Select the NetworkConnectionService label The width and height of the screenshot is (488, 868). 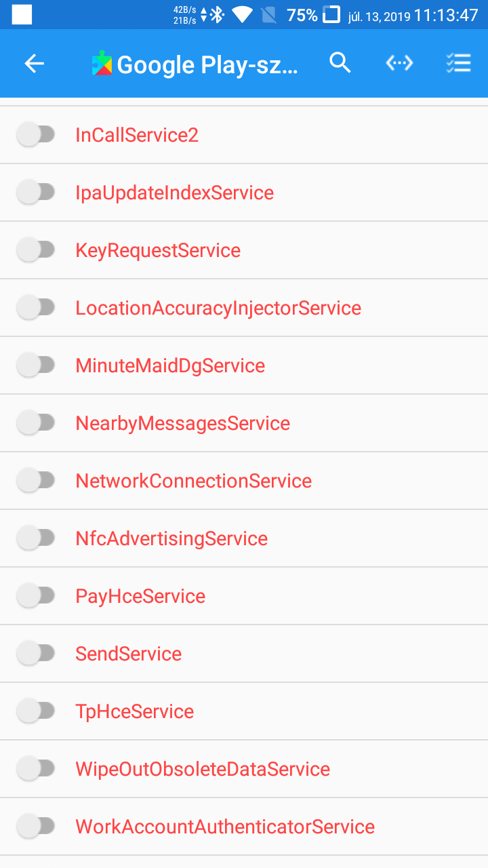pos(194,481)
